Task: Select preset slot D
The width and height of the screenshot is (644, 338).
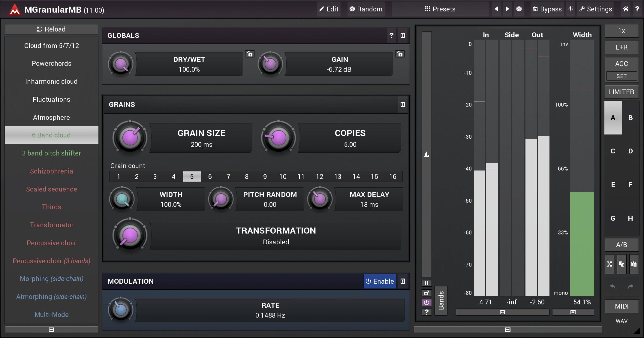Action: (630, 151)
